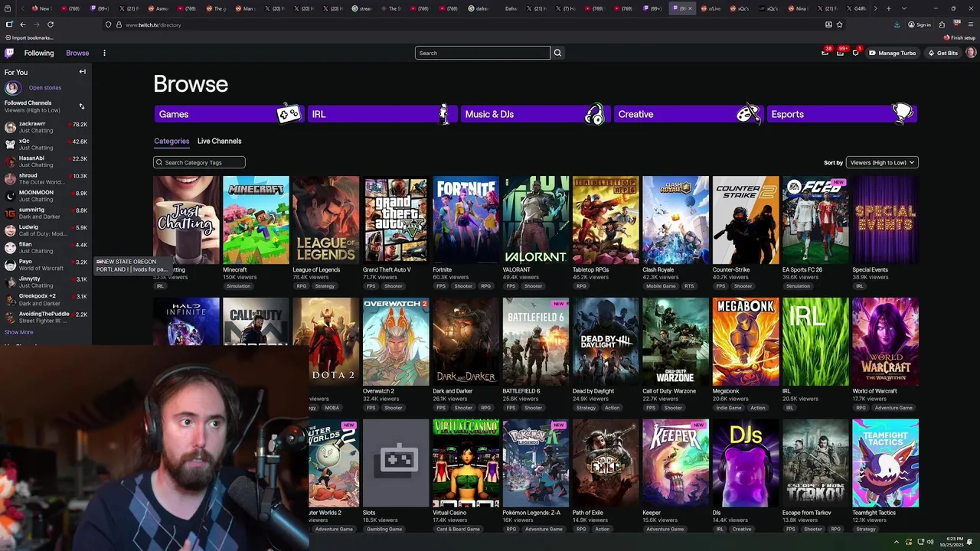Switch to the Asmongold browser tab
This screenshot has width=980, height=551.
pos(158,8)
